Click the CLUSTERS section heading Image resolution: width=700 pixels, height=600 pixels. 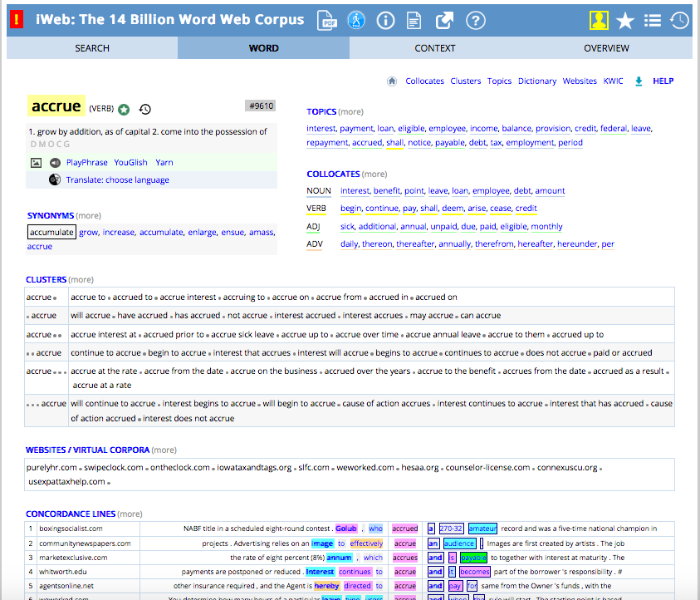(46, 280)
